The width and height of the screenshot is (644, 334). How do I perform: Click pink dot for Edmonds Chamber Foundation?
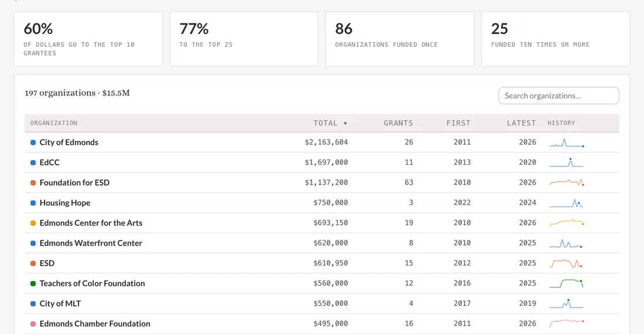pyautogui.click(x=33, y=323)
